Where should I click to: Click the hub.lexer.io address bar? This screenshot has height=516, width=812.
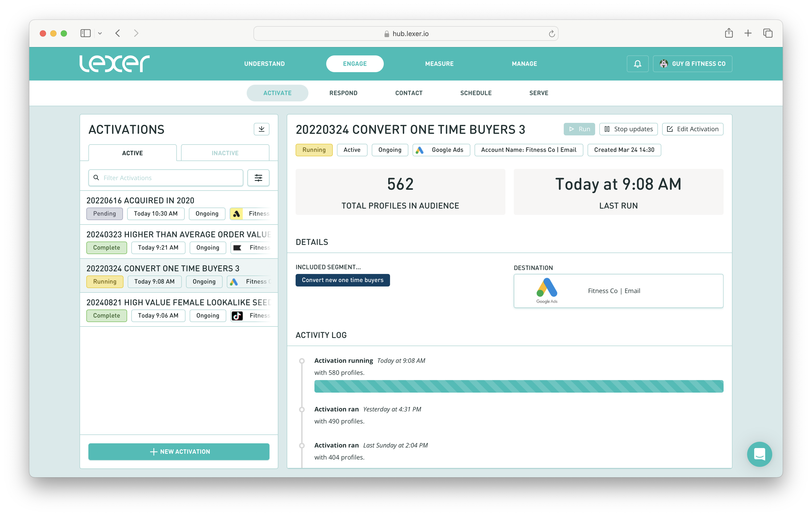tap(406, 34)
